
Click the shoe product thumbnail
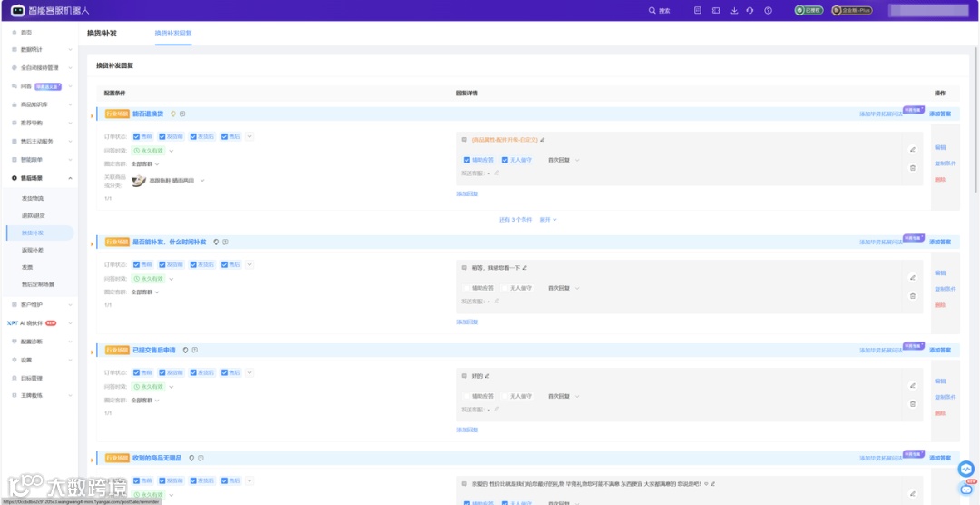coord(139,180)
